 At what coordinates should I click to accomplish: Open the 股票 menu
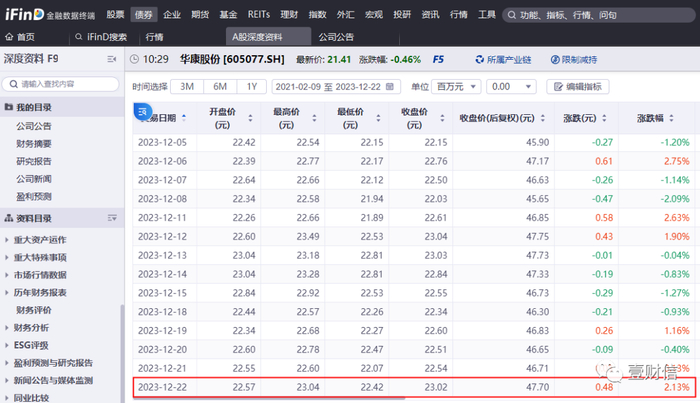115,15
